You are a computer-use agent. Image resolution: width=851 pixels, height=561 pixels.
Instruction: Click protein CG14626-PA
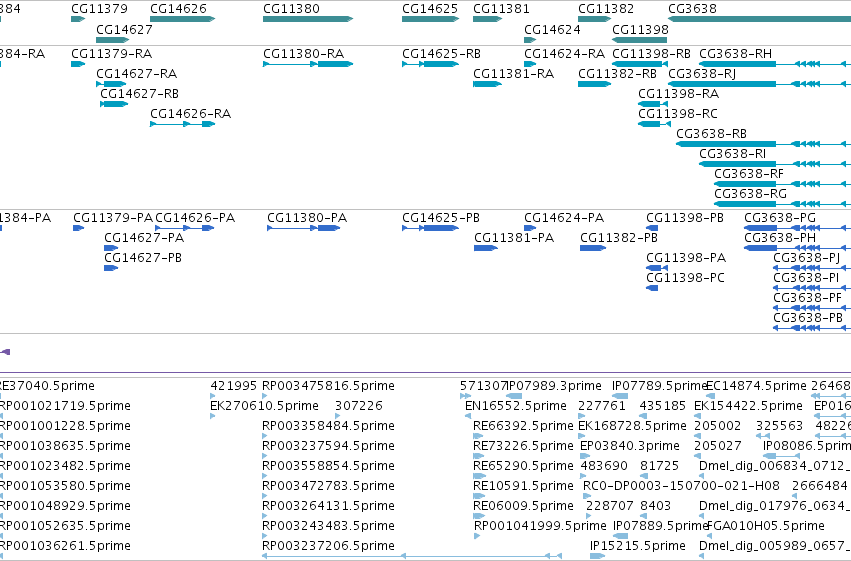pos(185,228)
